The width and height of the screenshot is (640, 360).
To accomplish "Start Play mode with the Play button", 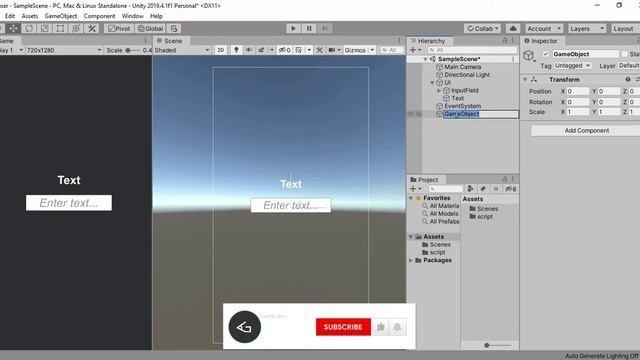I will click(x=293, y=28).
